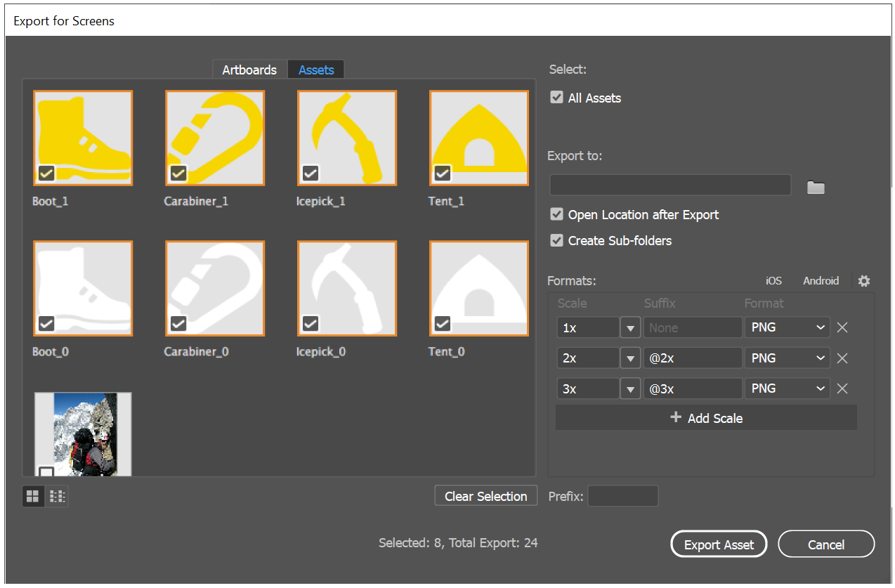The width and height of the screenshot is (895, 588).
Task: Switch to small thumbnail list view
Action: pos(58,497)
